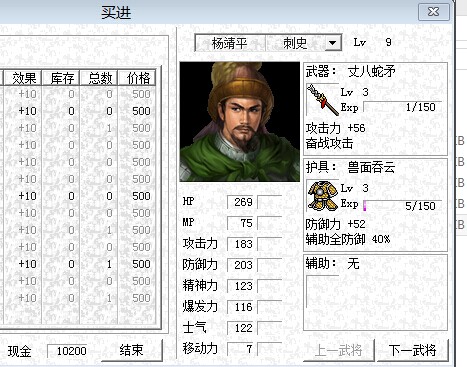Go to next general with 下一武将

click(413, 350)
